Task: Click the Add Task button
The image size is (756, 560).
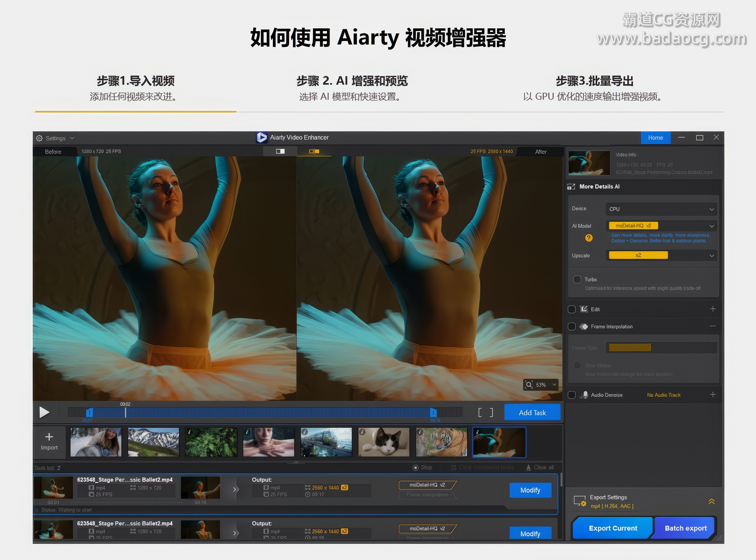Action: click(x=532, y=412)
